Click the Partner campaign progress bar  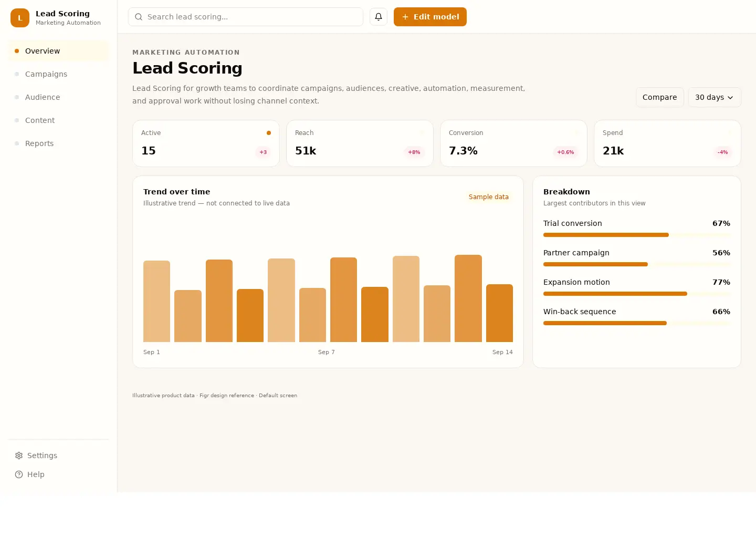point(637,264)
